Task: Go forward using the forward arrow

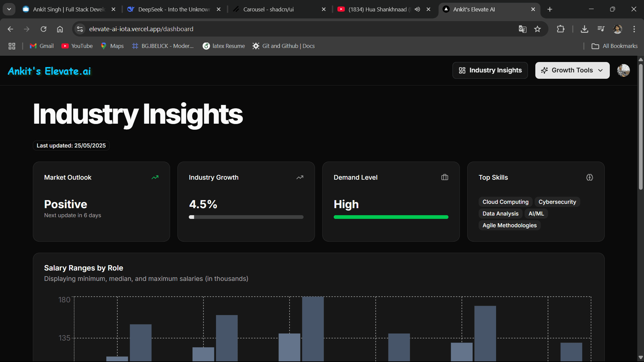Action: pos(27,29)
